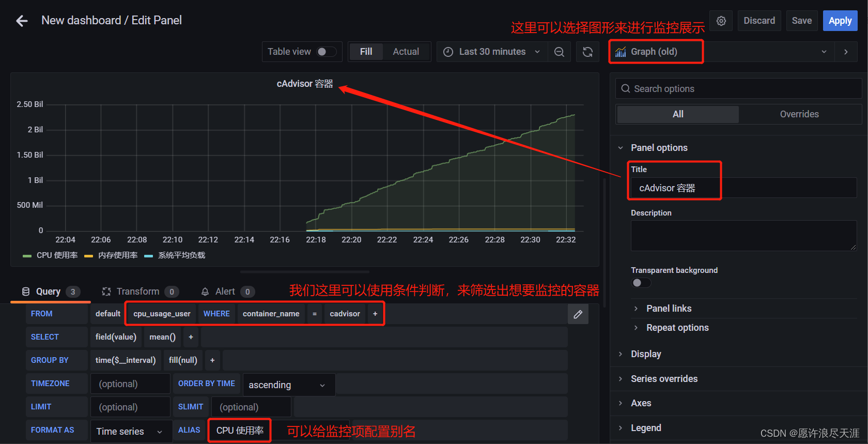This screenshot has width=868, height=444.
Task: Select Fill display mode
Action: click(366, 52)
